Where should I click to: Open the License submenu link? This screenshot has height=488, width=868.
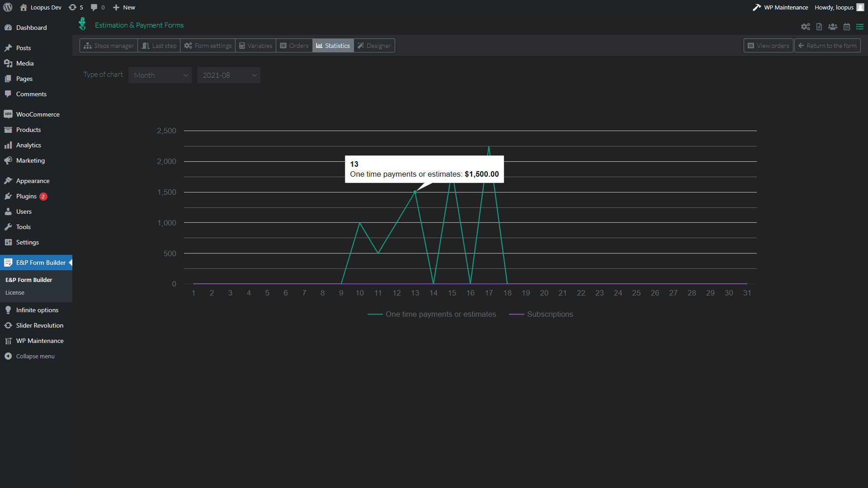point(15,292)
